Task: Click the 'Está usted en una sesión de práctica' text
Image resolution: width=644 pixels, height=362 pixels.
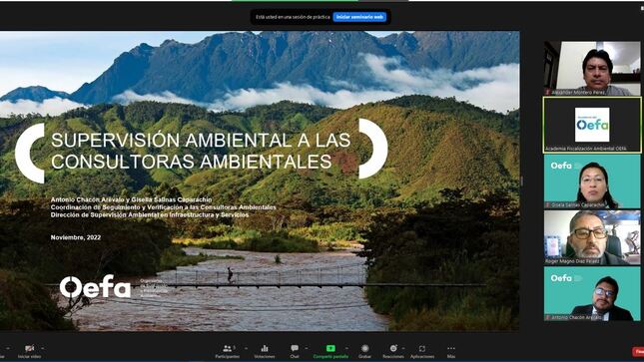Action: [x=293, y=17]
